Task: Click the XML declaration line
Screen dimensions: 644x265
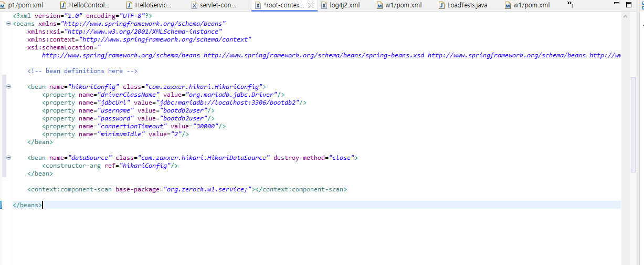Action: [x=82, y=16]
